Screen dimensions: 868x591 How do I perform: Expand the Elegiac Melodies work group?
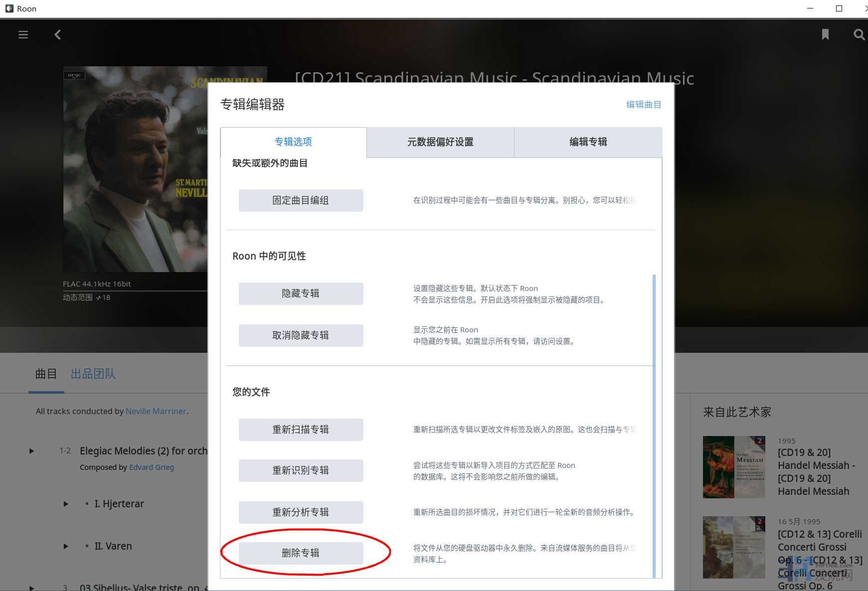(x=31, y=451)
